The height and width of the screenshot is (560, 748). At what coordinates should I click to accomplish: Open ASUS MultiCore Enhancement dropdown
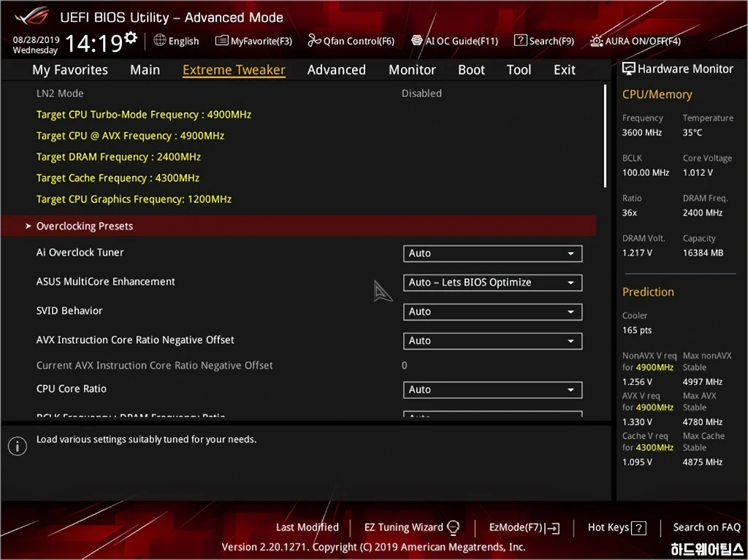(492, 283)
